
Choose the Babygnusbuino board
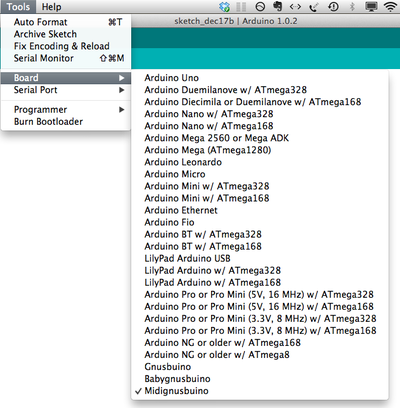(x=260, y=378)
